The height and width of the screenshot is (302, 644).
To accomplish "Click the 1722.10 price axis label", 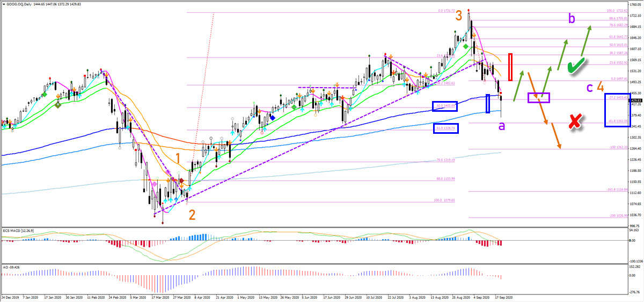I will point(636,16).
